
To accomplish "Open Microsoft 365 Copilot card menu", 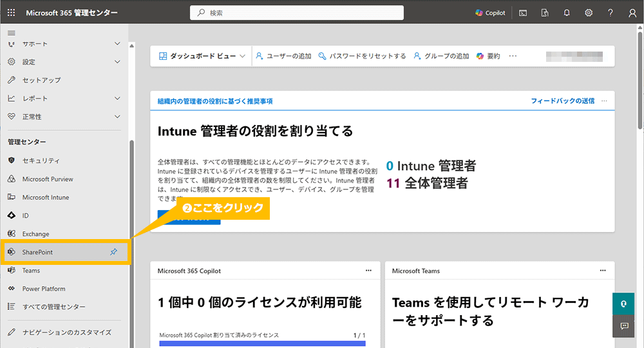I will pos(368,271).
